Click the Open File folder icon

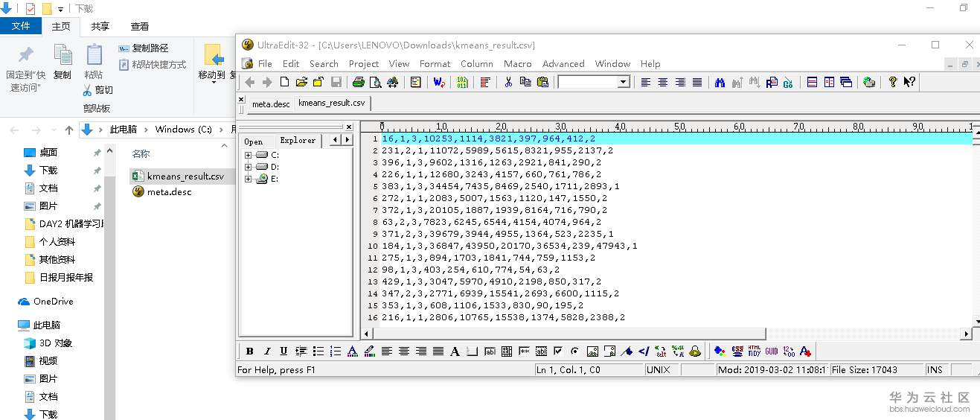tap(302, 82)
